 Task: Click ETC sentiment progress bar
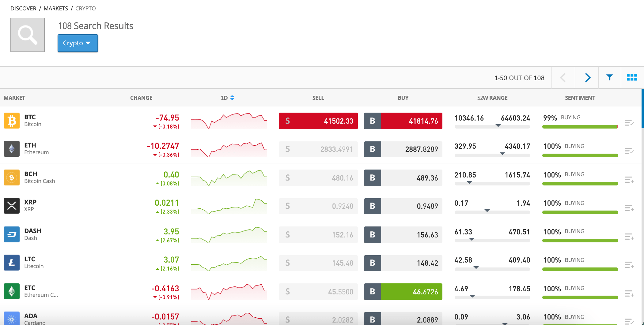tap(580, 297)
